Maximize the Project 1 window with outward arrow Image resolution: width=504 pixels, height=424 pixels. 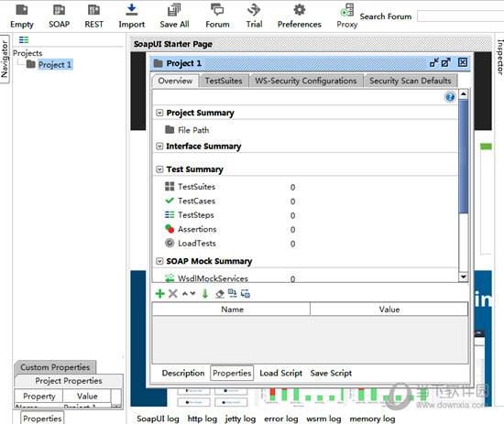(446, 62)
